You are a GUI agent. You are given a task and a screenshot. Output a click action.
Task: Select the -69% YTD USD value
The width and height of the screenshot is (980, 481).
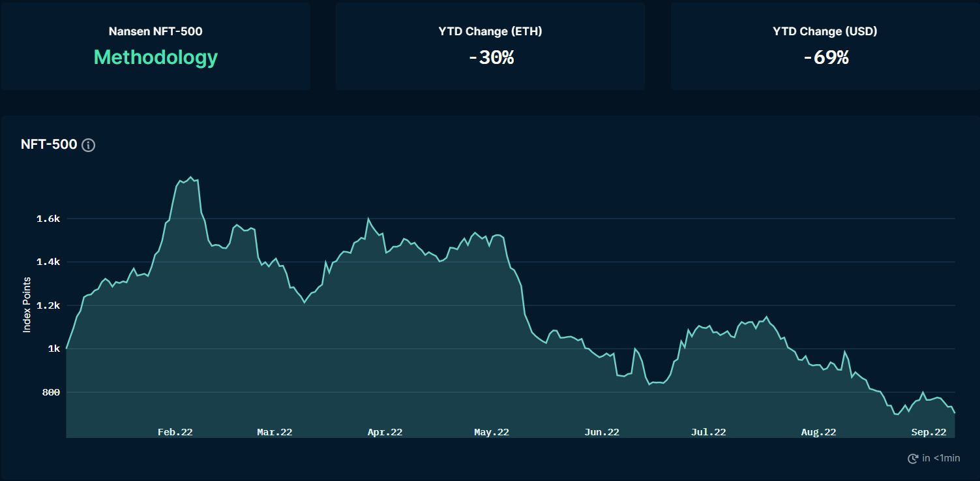point(825,57)
